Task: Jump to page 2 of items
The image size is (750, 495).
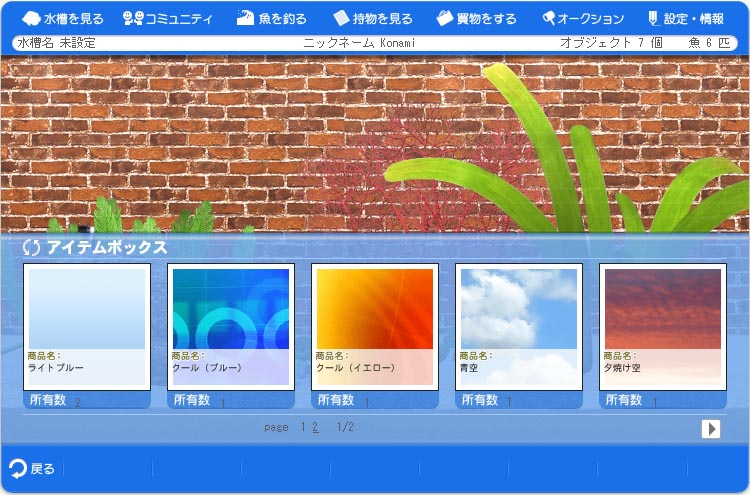Action: click(315, 427)
